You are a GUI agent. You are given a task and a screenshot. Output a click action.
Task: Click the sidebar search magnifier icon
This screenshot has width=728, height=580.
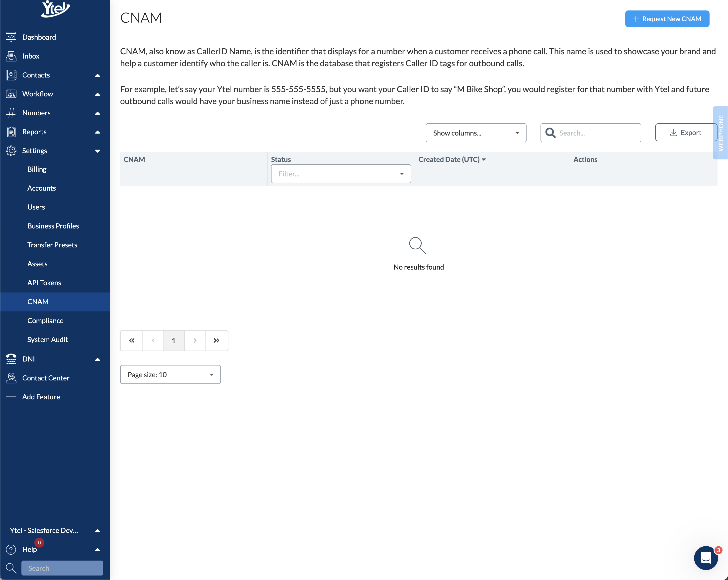[x=11, y=568]
